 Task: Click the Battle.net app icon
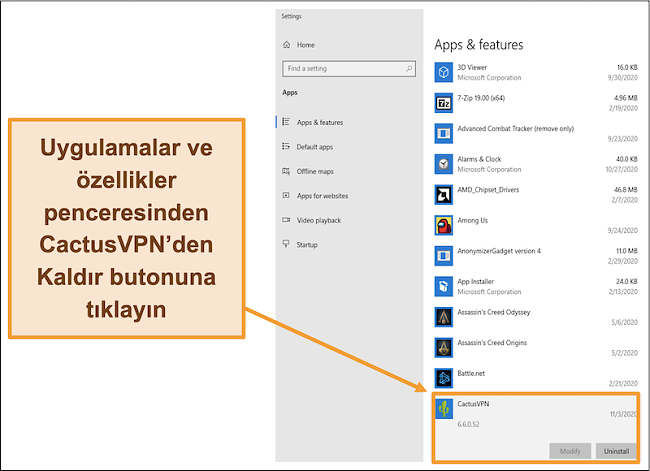pyautogui.click(x=444, y=378)
